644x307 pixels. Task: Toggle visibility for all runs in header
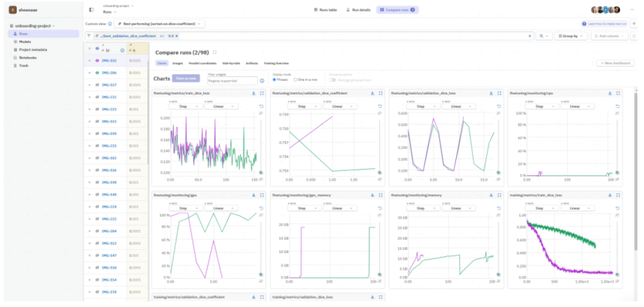97,48
